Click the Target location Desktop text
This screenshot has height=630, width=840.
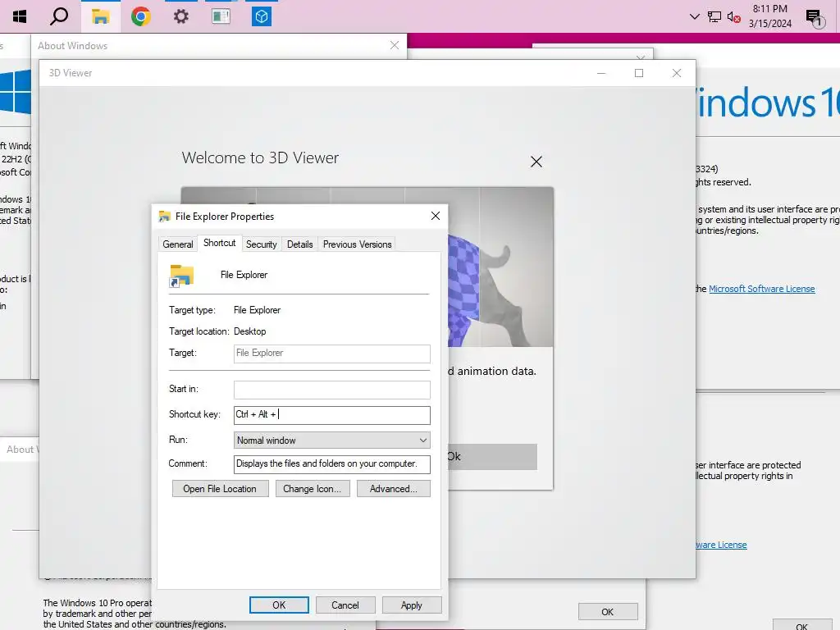[249, 331]
